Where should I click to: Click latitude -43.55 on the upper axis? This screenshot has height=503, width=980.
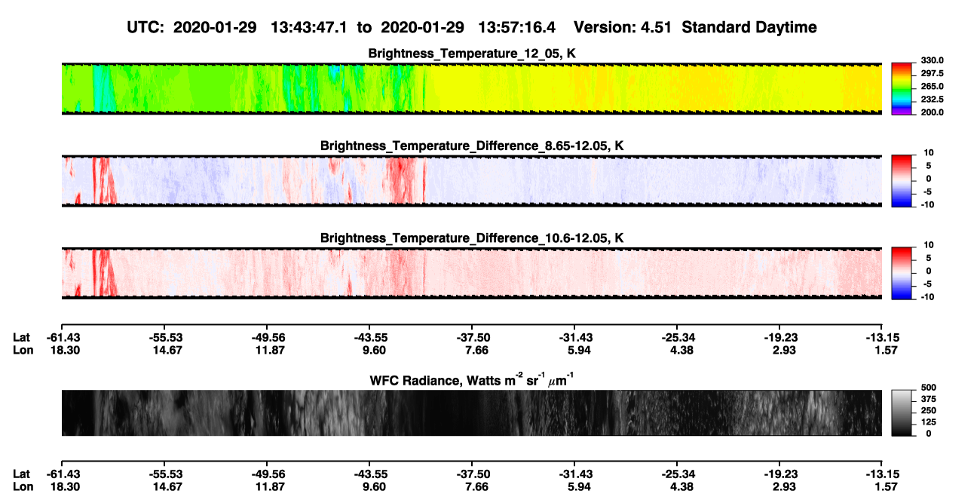370,337
